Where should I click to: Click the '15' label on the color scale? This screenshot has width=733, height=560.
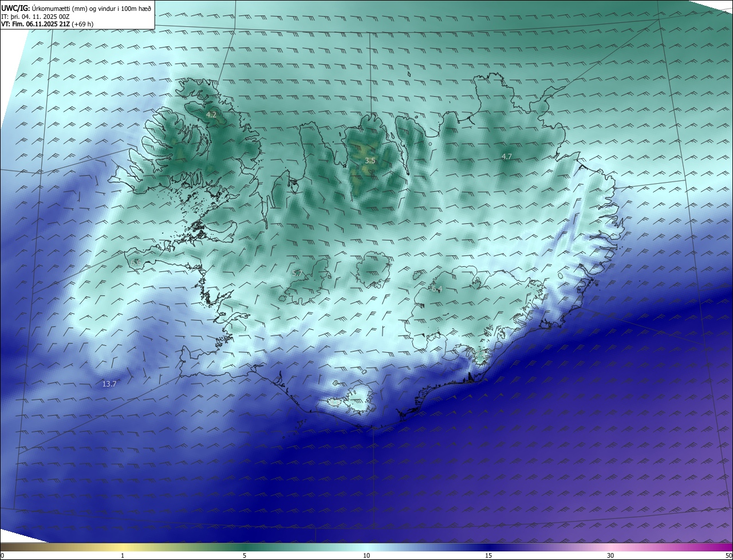[488, 555]
